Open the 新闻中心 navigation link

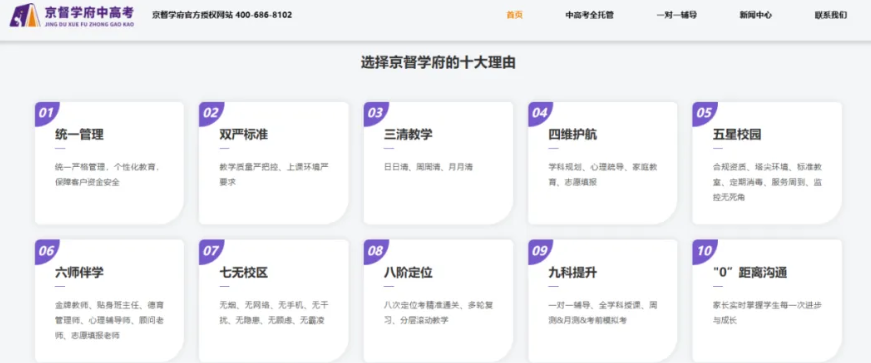(x=755, y=15)
